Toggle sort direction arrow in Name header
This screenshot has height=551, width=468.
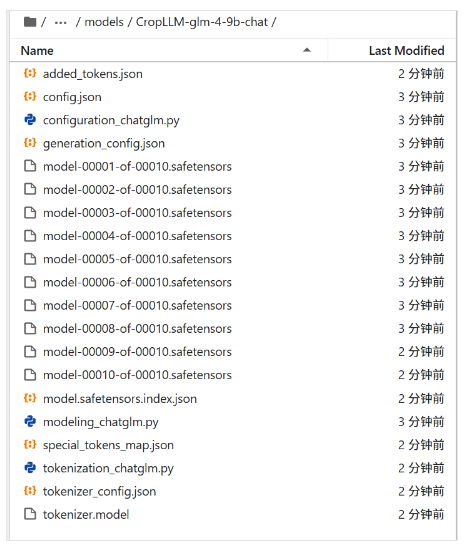[307, 50]
